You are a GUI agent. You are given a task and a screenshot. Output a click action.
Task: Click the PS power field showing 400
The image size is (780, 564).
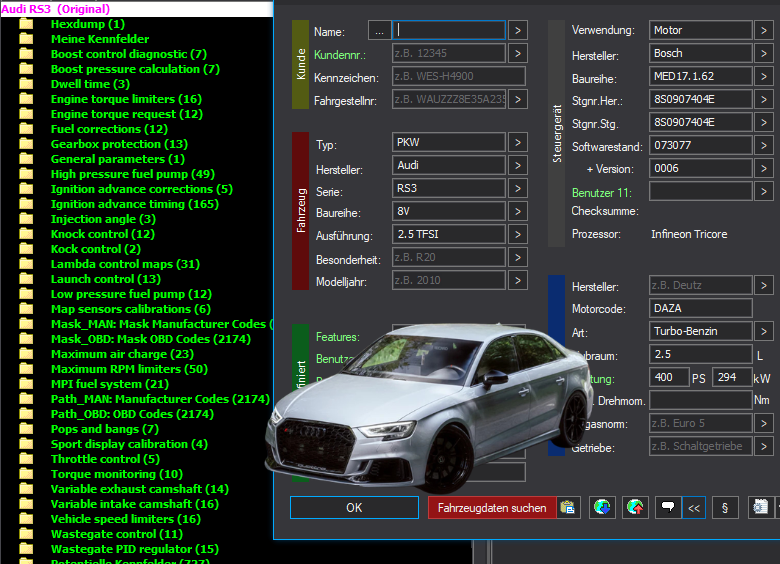[x=669, y=377]
